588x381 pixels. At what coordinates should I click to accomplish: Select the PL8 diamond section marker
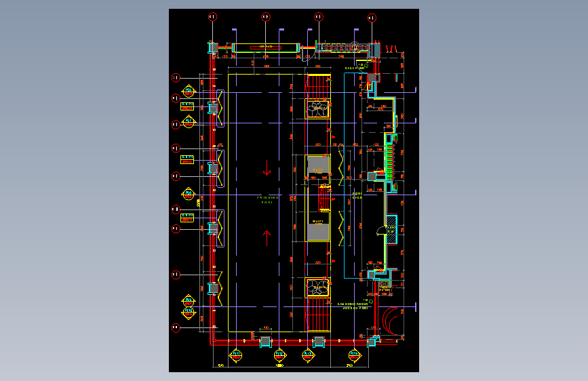(x=189, y=194)
